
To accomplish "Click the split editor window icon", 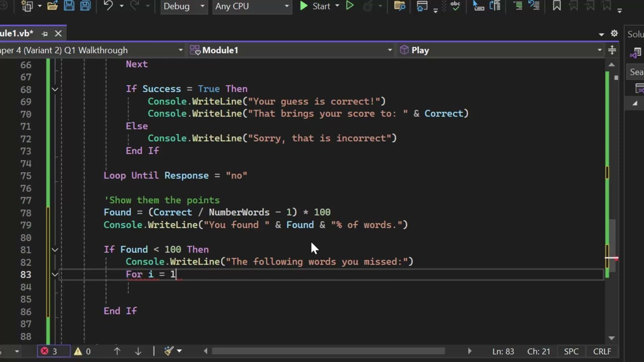I will pos(612,50).
